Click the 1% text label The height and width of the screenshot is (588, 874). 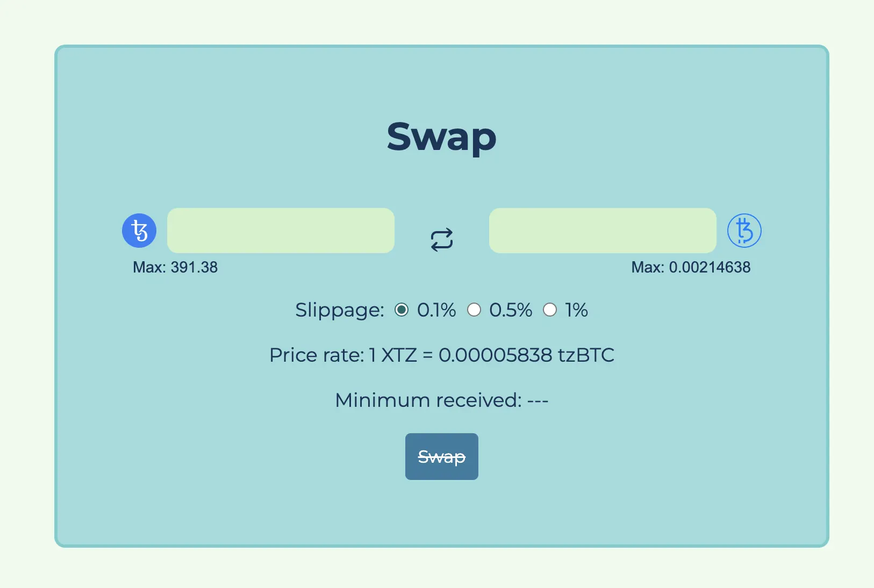point(576,310)
